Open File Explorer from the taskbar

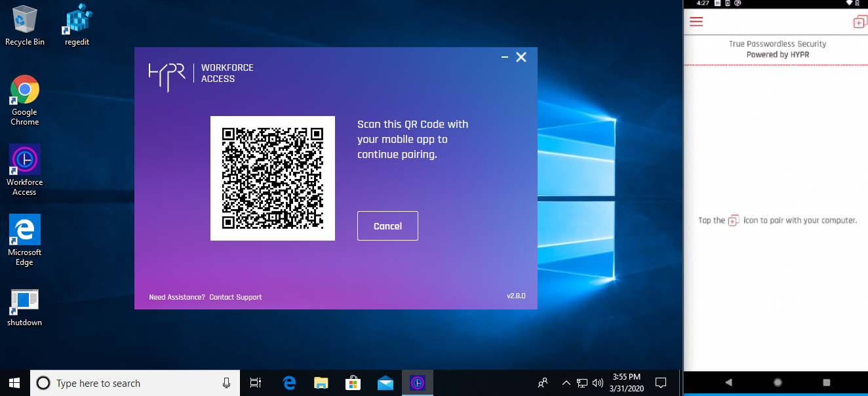click(x=321, y=383)
